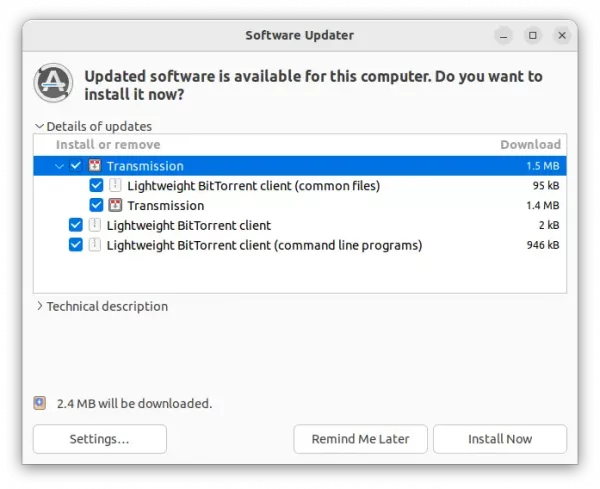The width and height of the screenshot is (600, 489).
Task: Open the Settings dialog
Action: point(99,439)
